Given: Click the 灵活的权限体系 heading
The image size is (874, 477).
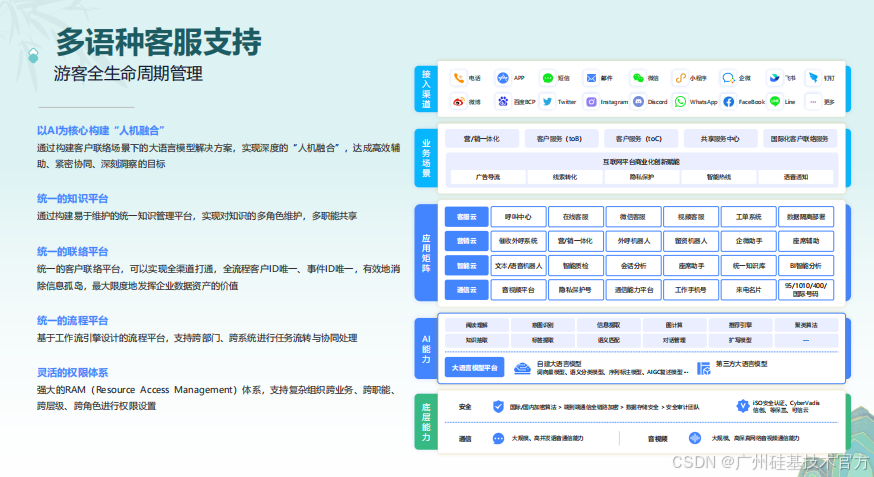Looking at the screenshot, I should point(72,372).
